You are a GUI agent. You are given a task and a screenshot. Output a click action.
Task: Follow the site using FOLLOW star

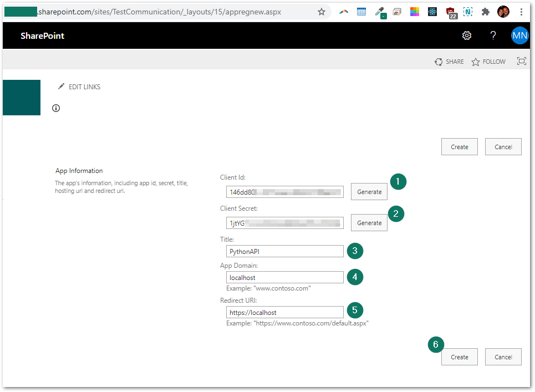pos(488,62)
